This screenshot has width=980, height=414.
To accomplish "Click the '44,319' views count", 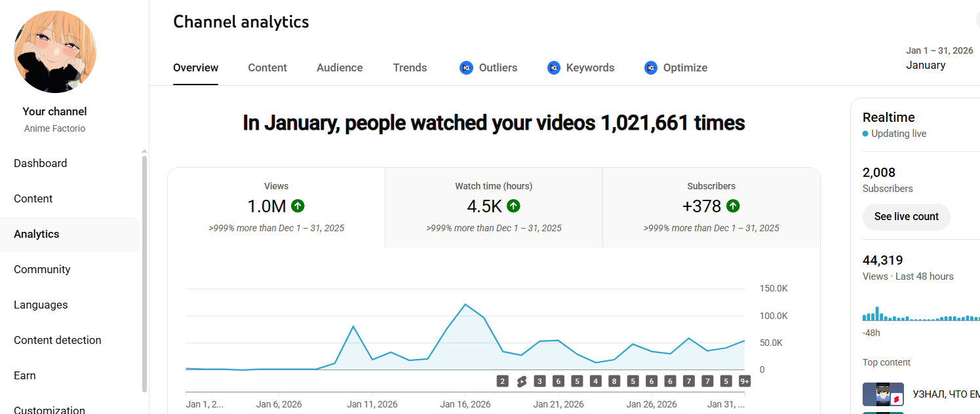I will [882, 260].
